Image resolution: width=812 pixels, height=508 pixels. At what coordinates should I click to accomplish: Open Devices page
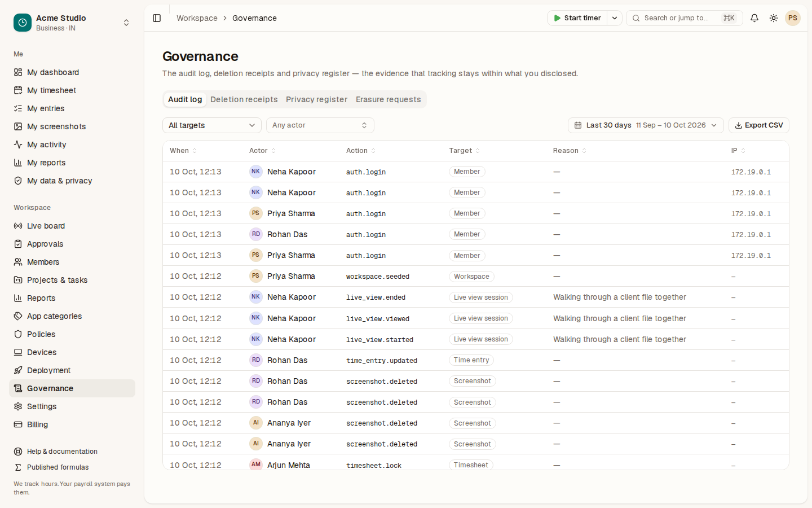pyautogui.click(x=72, y=352)
